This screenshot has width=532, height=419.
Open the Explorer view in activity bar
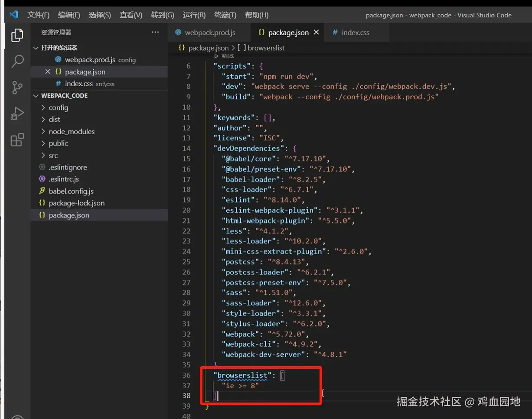(x=17, y=35)
